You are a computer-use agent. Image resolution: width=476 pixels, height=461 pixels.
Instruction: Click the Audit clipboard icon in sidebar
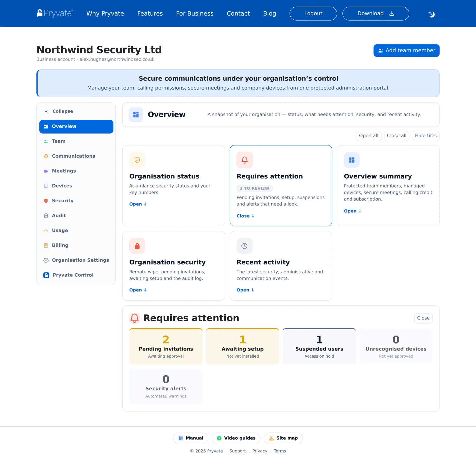(46, 216)
